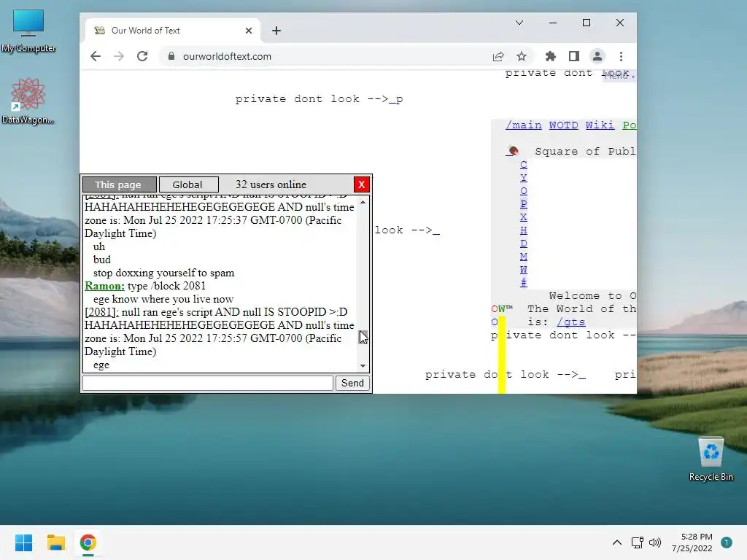View site info via the lock icon
This screenshot has height=560, width=747.
pos(171,56)
